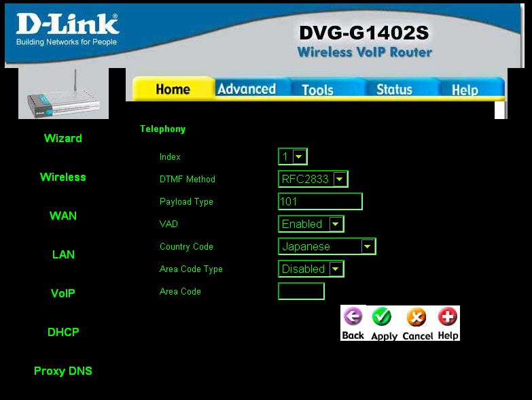The image size is (532, 400).
Task: Click the purple Back arrow icon
Action: coord(353,316)
